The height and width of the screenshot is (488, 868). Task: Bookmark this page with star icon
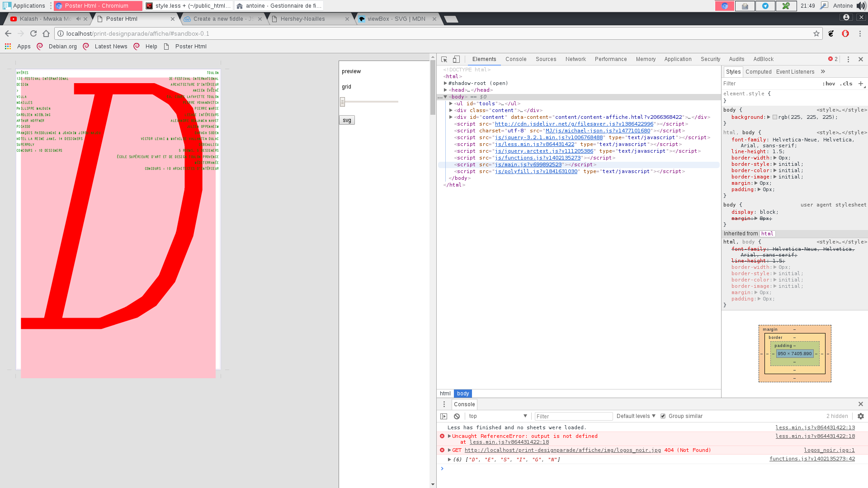point(816,33)
